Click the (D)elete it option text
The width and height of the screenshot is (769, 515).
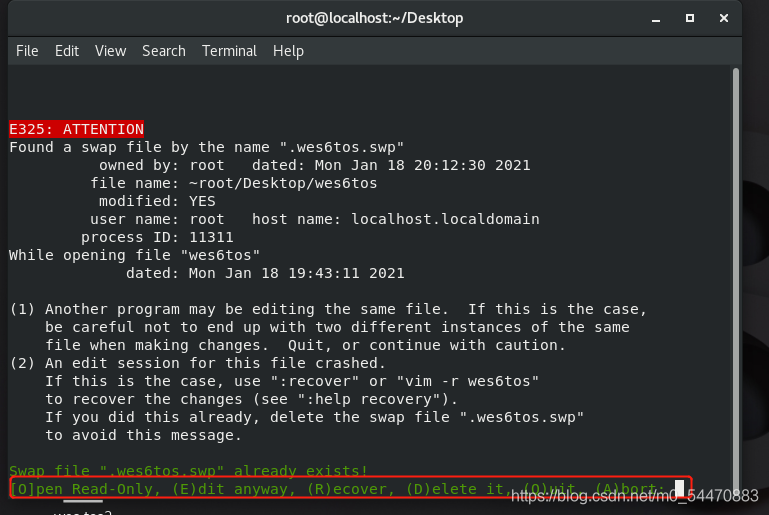click(456, 489)
